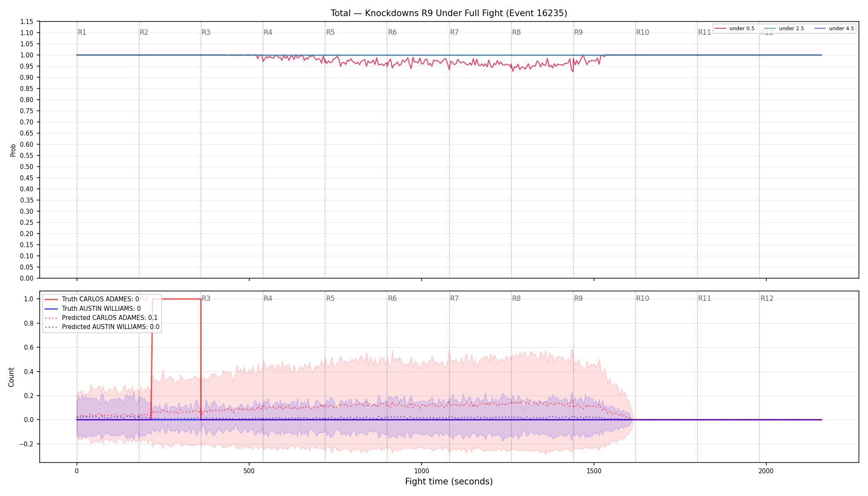
Task: Click the 'Prob' y-axis label
Action: pos(13,150)
